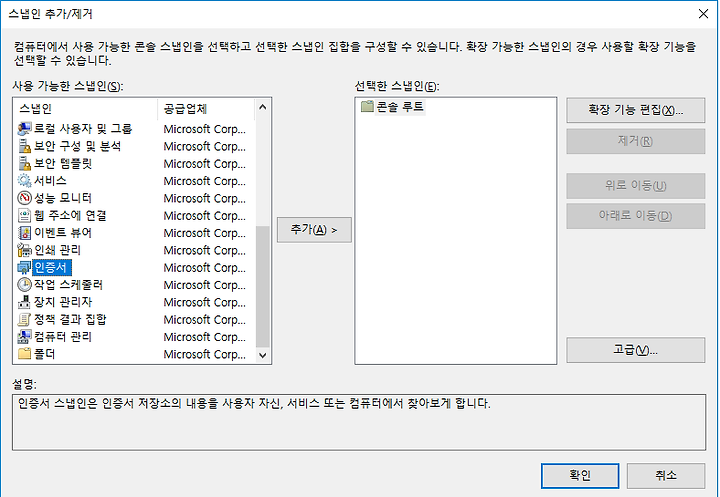Click the 인쇄 관리 printer icon

tap(24, 250)
